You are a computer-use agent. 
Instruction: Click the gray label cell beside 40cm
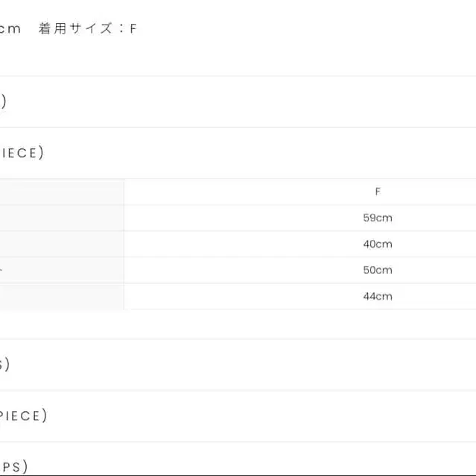(x=61, y=244)
